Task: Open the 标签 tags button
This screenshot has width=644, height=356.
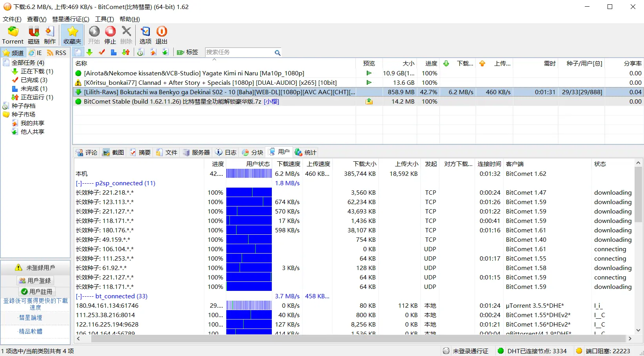Action: (x=187, y=52)
